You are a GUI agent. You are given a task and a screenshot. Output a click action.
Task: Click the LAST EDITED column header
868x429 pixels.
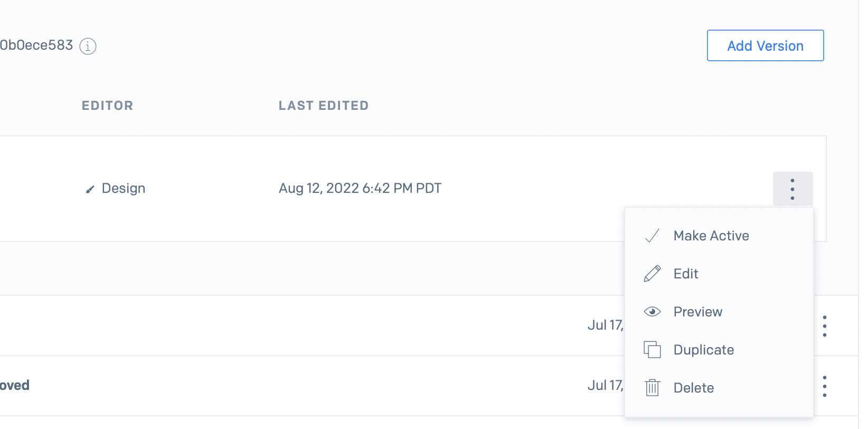coord(324,106)
